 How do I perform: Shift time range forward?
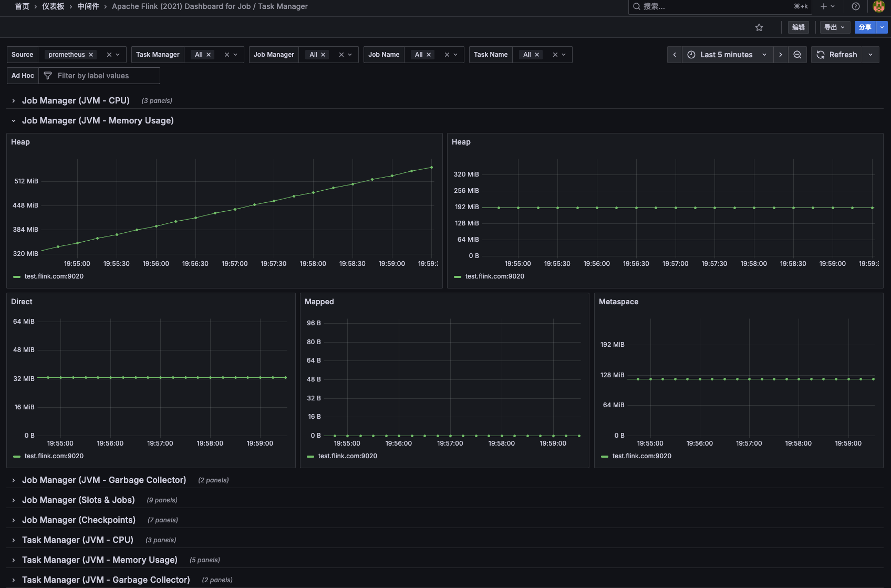point(781,55)
